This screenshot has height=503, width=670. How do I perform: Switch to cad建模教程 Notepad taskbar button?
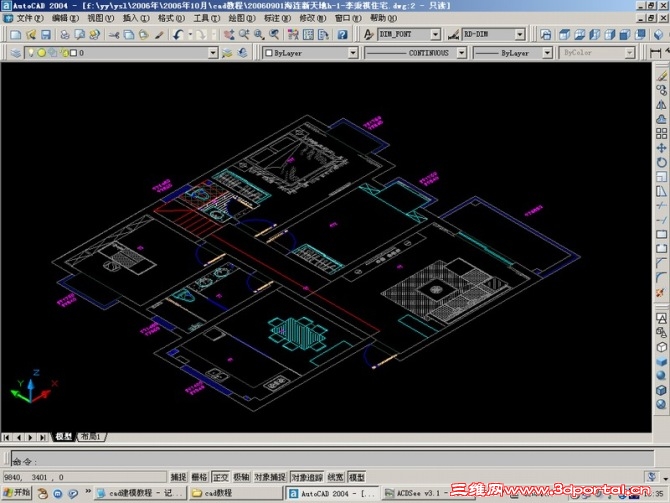[x=141, y=493]
